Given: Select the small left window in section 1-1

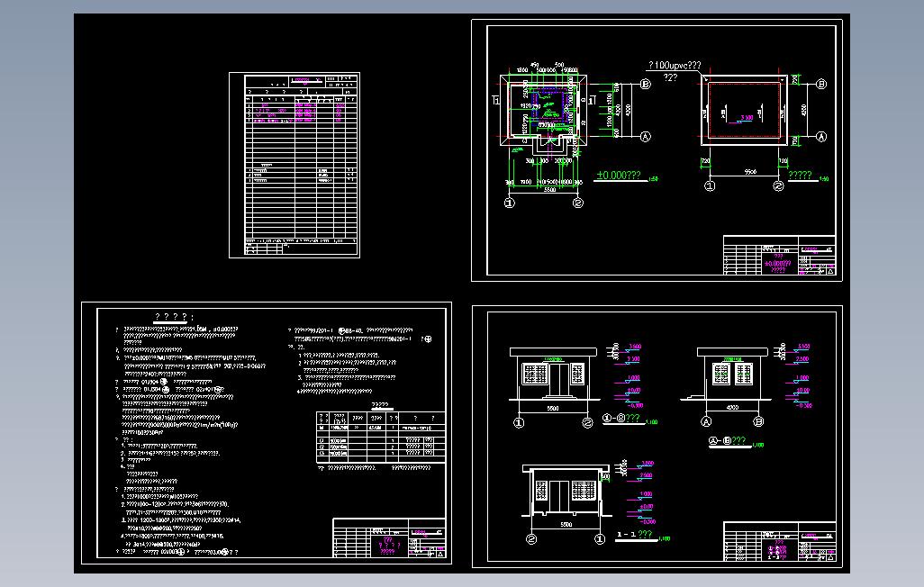Looking at the screenshot, I should [541, 491].
